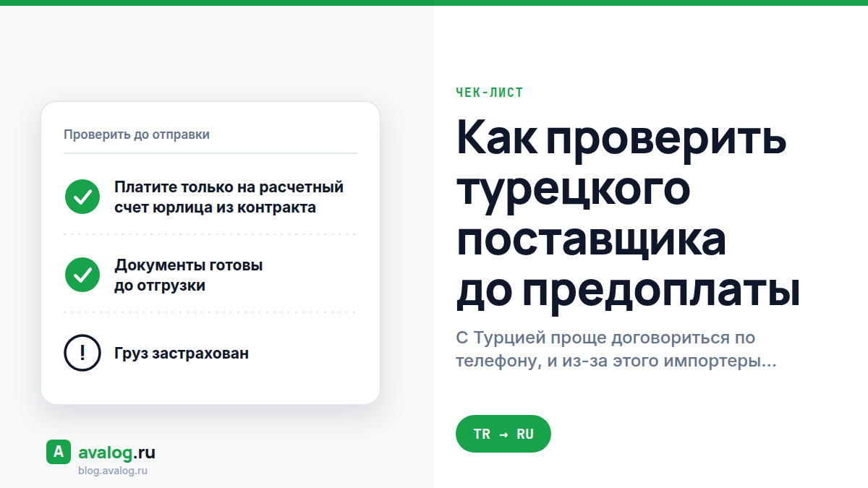Image resolution: width=868 pixels, height=488 pixels.
Task: Click the exclamation icon beside "Груз застрахован"
Action: [82, 353]
